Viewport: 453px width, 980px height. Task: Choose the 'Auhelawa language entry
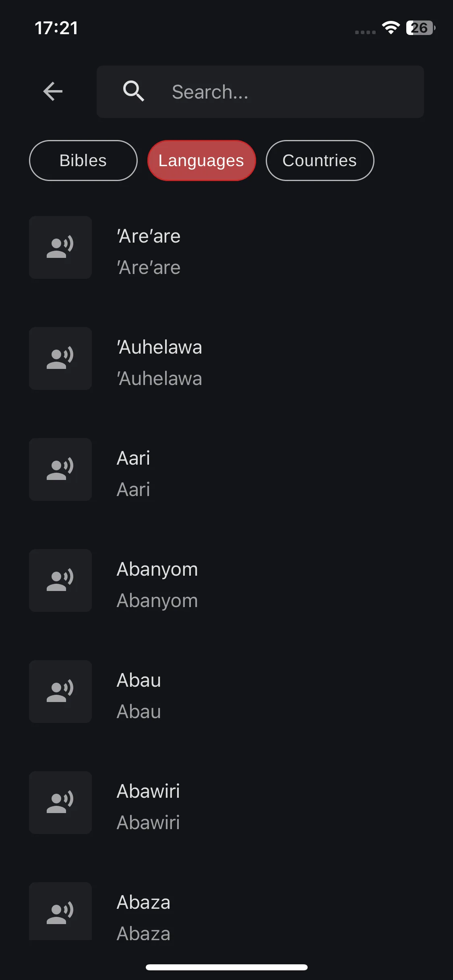[226, 362]
